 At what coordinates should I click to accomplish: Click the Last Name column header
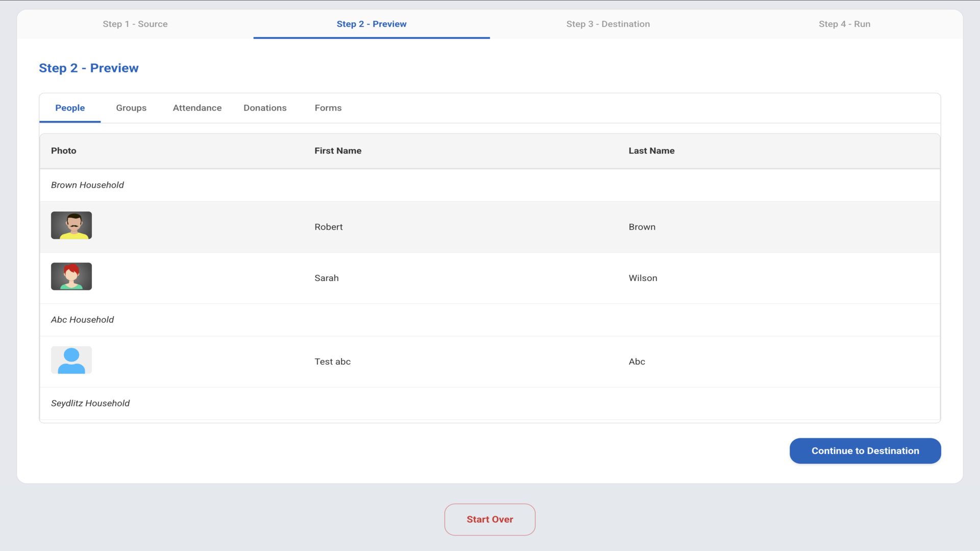tap(651, 151)
